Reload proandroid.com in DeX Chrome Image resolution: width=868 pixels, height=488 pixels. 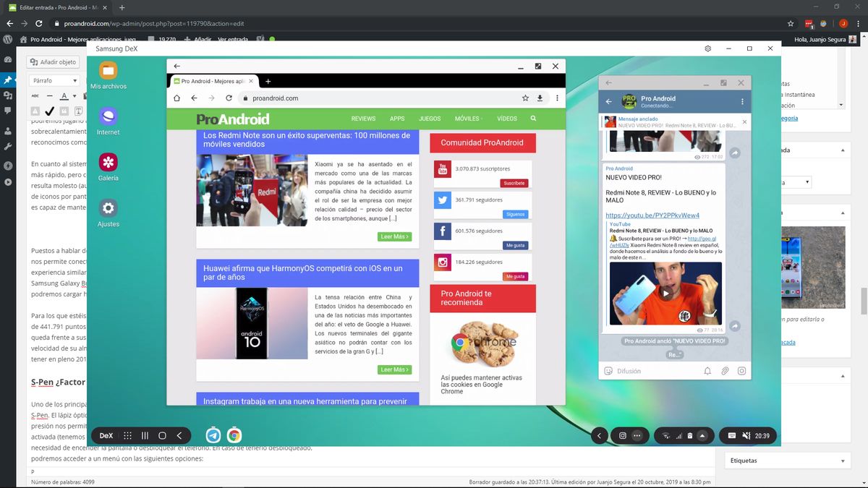tap(229, 98)
